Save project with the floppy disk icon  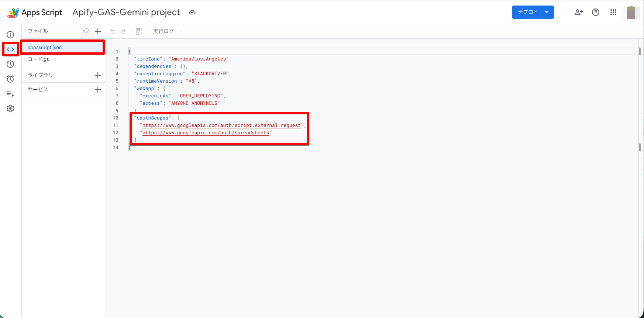pyautogui.click(x=139, y=31)
